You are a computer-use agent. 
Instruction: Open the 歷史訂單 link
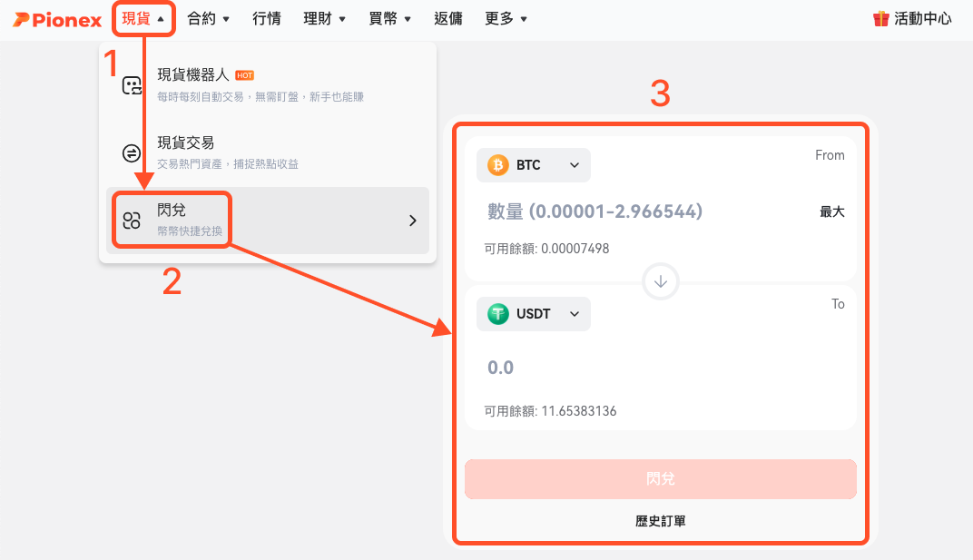pyautogui.click(x=660, y=521)
